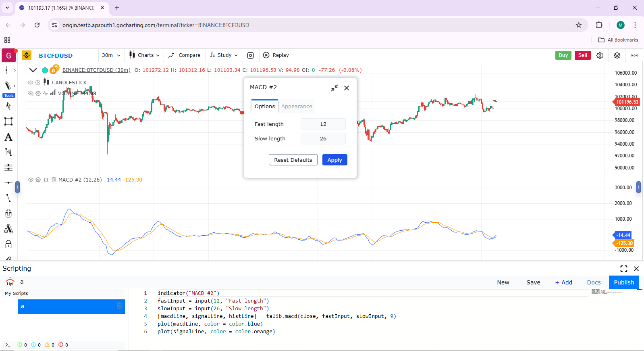Image resolution: width=644 pixels, height=351 pixels.
Task: Switch to the Appearance tab
Action: [x=297, y=107]
